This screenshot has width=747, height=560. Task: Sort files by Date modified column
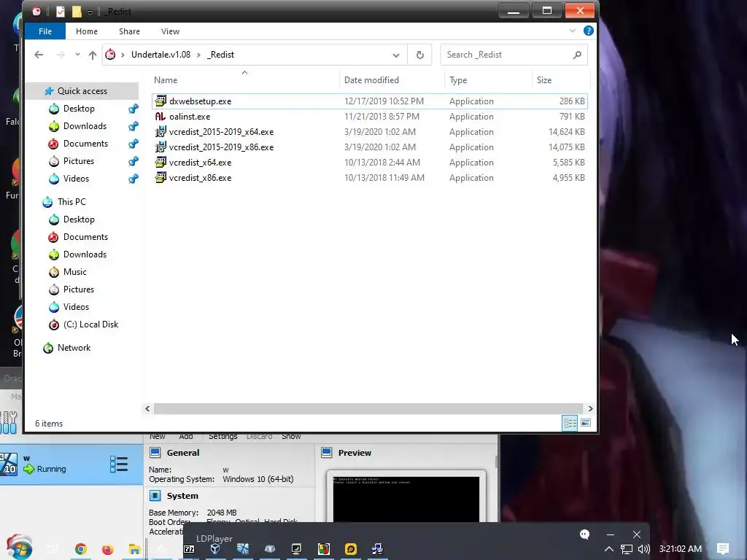pos(371,80)
